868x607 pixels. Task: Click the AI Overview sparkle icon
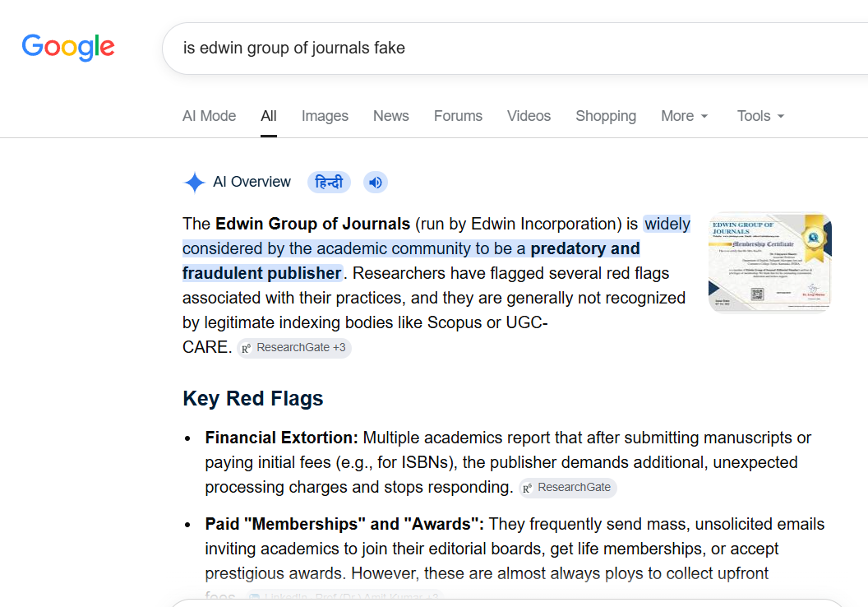[x=194, y=183]
